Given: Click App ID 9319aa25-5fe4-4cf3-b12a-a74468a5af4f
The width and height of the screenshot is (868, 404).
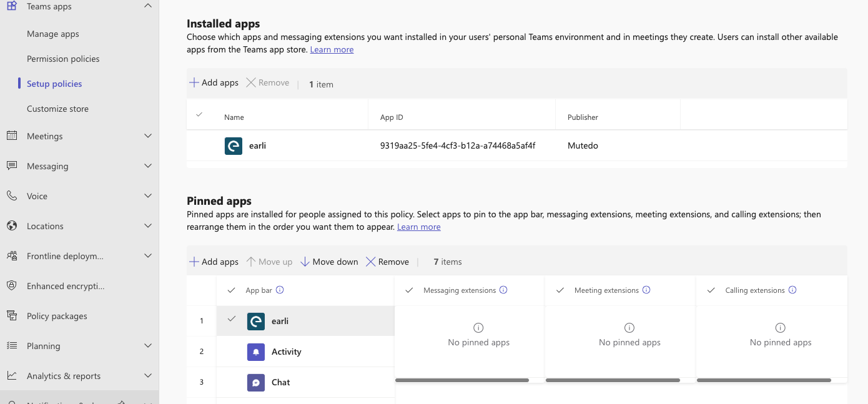Looking at the screenshot, I should coord(458,145).
